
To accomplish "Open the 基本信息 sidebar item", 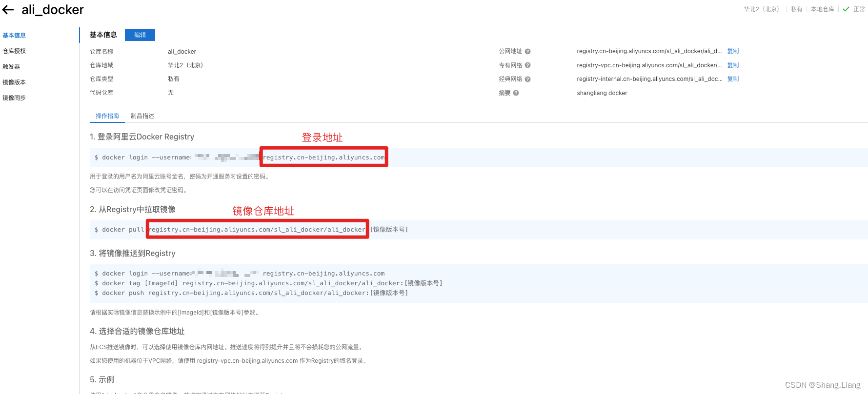I will [x=14, y=36].
